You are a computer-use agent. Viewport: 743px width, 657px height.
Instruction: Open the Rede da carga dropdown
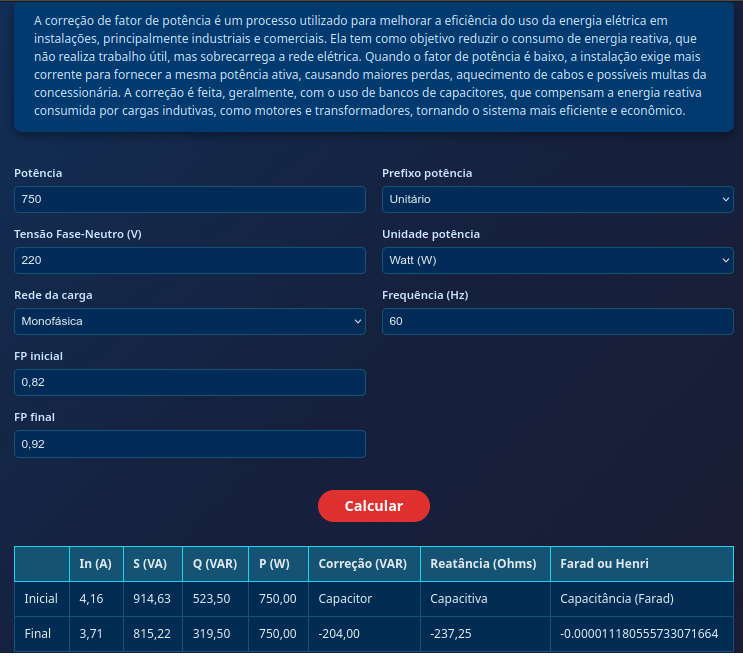(x=189, y=321)
